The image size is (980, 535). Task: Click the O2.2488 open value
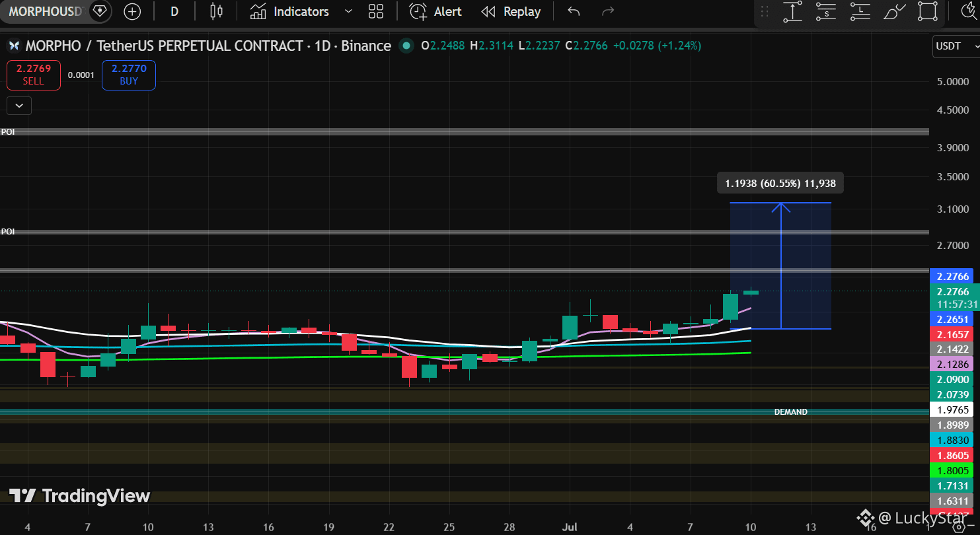tap(443, 46)
